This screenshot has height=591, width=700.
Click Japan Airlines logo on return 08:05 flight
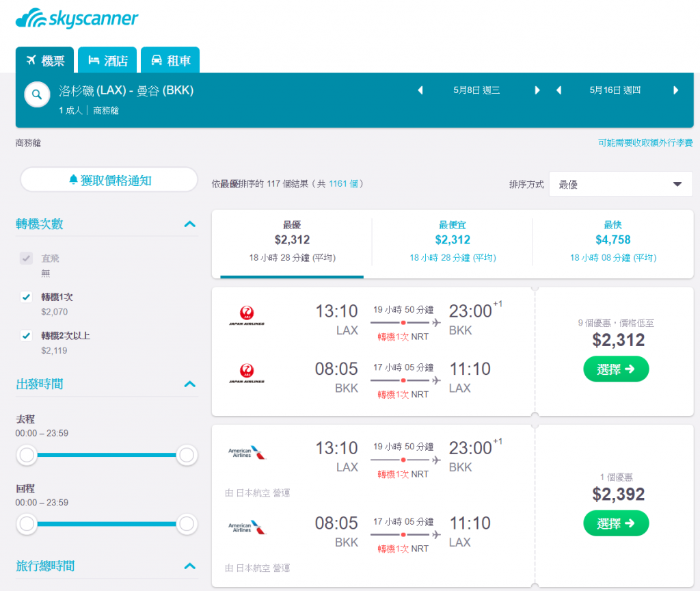[247, 373]
